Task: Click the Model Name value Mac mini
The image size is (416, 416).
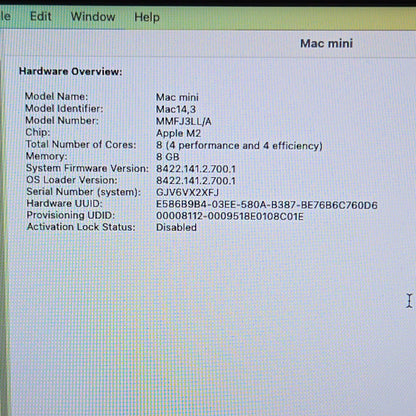Action: coord(177,97)
